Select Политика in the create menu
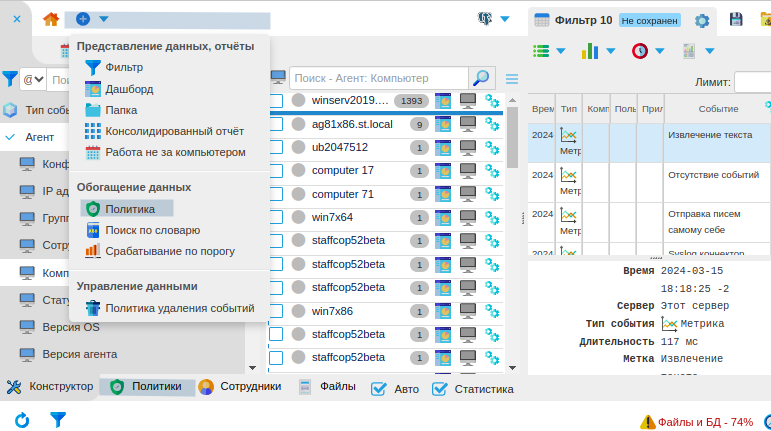 129,209
